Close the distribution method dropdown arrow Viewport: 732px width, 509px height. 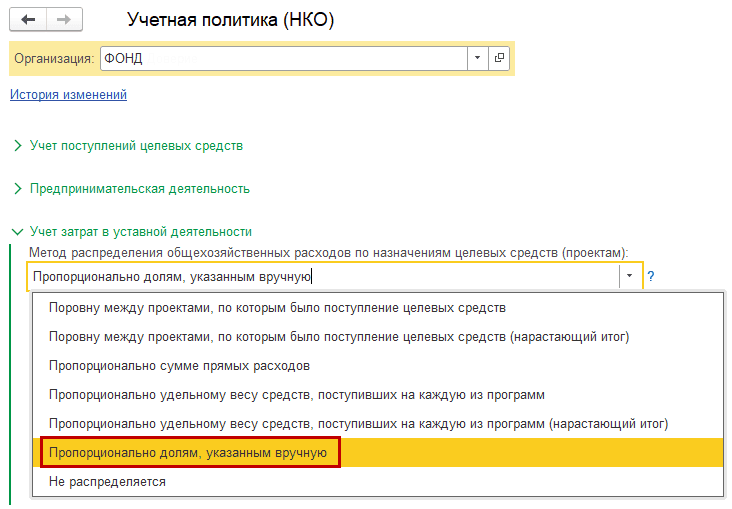[x=629, y=277]
